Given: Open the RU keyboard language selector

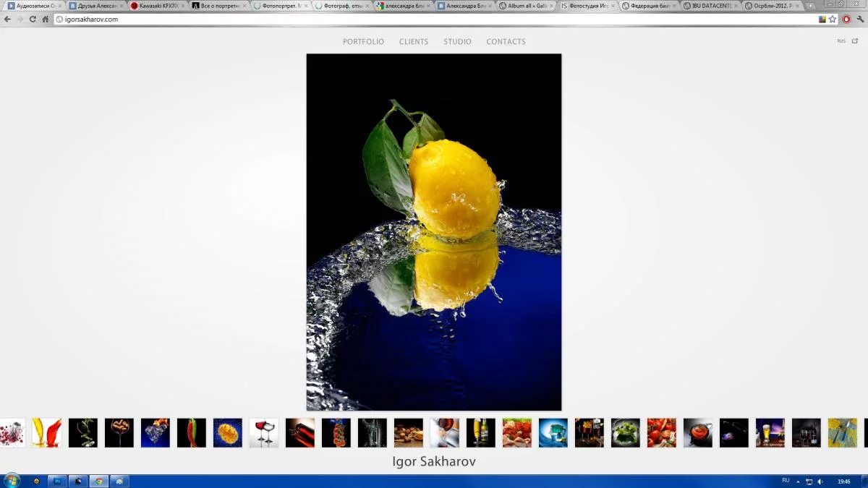Looking at the screenshot, I should click(x=786, y=481).
